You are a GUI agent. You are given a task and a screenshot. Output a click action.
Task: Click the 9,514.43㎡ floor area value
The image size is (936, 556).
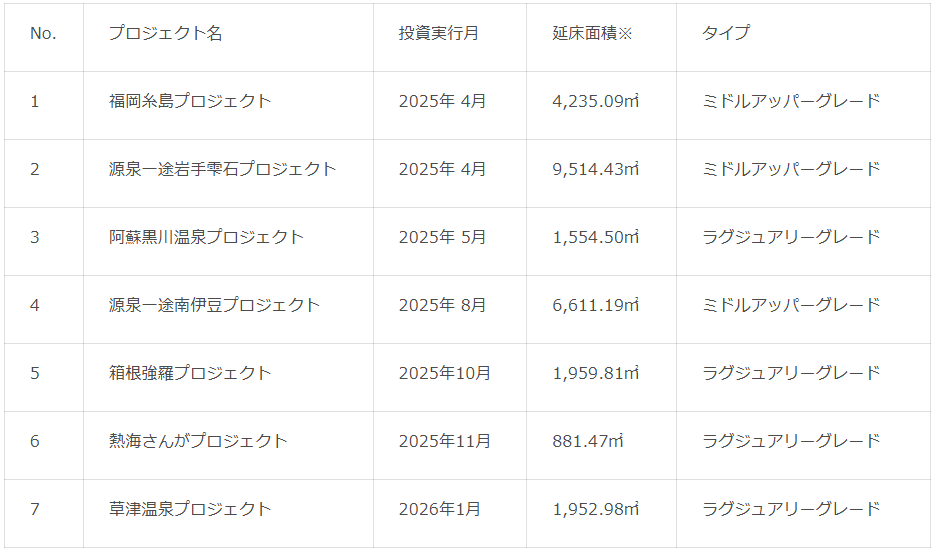(596, 169)
